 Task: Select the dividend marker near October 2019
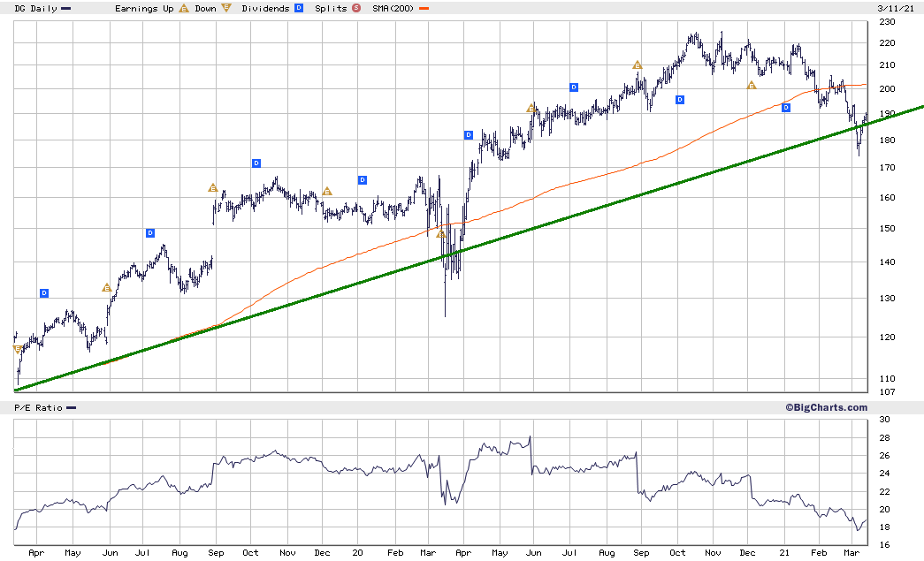[256, 163]
